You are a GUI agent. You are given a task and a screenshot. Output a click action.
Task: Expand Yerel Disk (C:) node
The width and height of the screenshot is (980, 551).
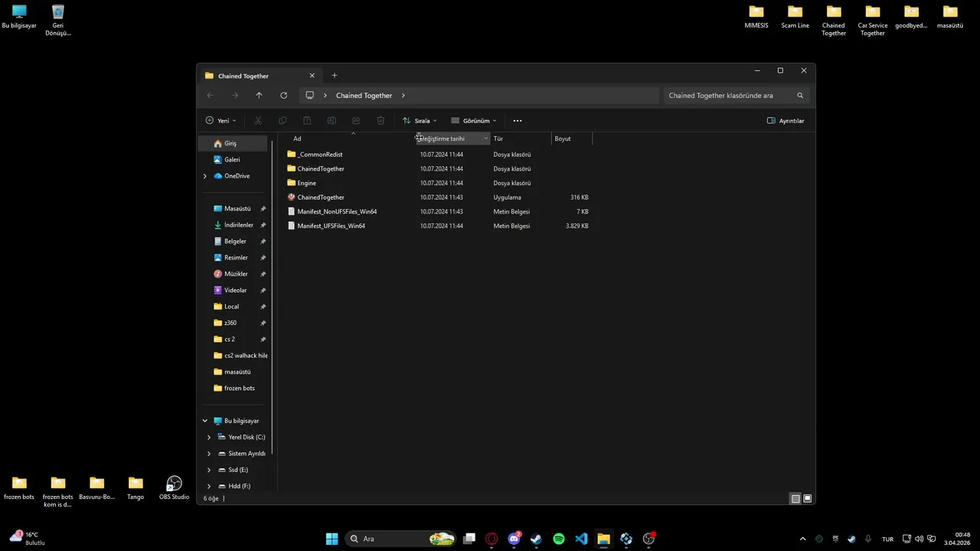pyautogui.click(x=209, y=437)
